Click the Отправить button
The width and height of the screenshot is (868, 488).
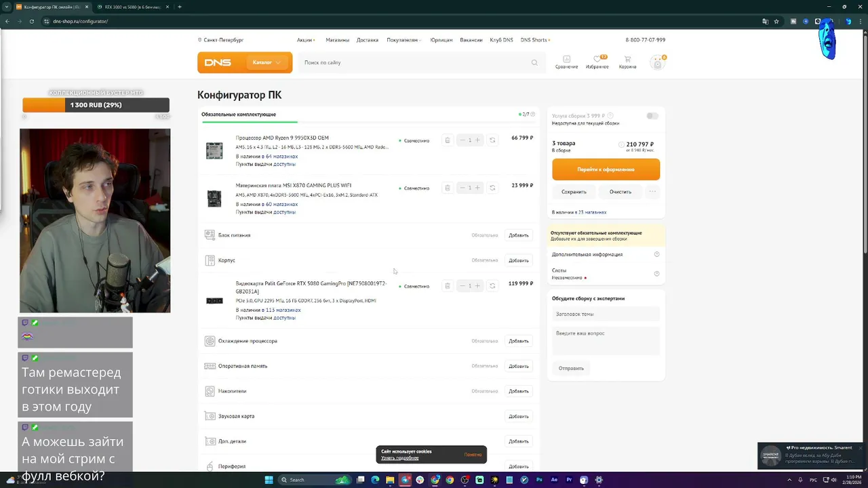[571, 368]
